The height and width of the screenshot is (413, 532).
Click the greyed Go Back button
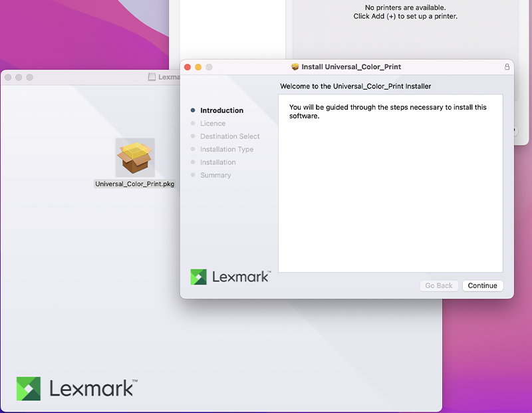click(x=439, y=285)
